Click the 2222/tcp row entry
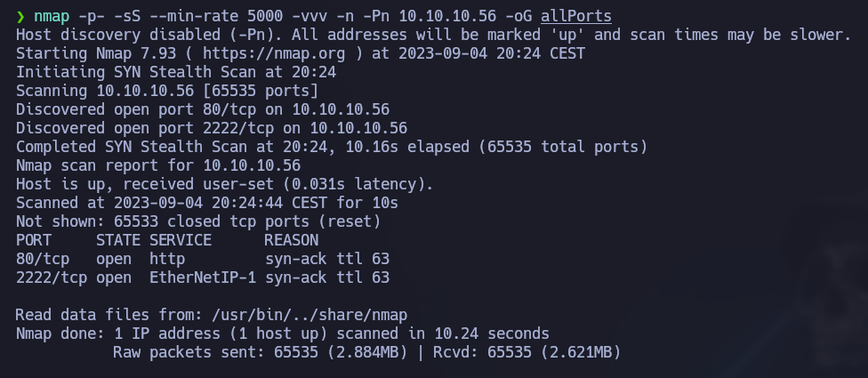This screenshot has height=378, width=868. pyautogui.click(x=203, y=277)
